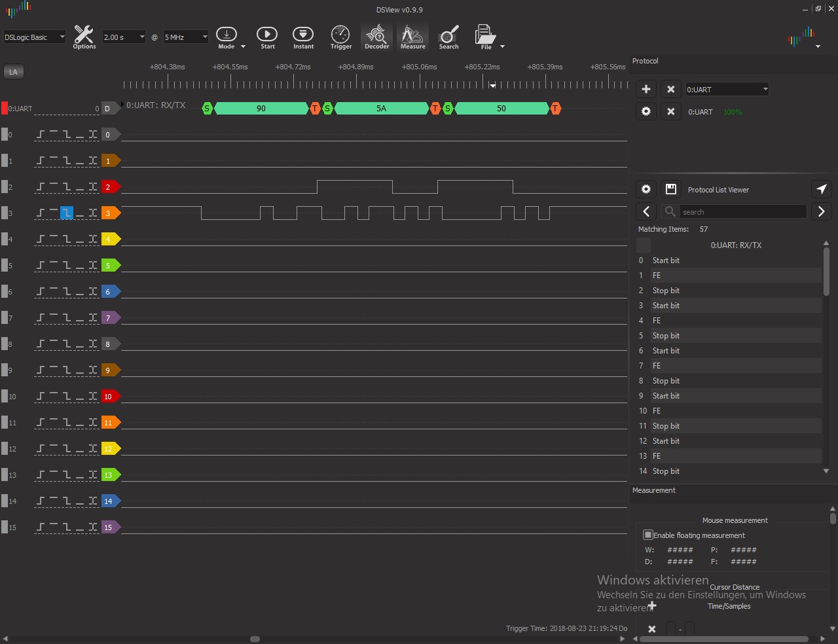
Task: Open the DSLogic Basic device dropdown
Action: [35, 37]
